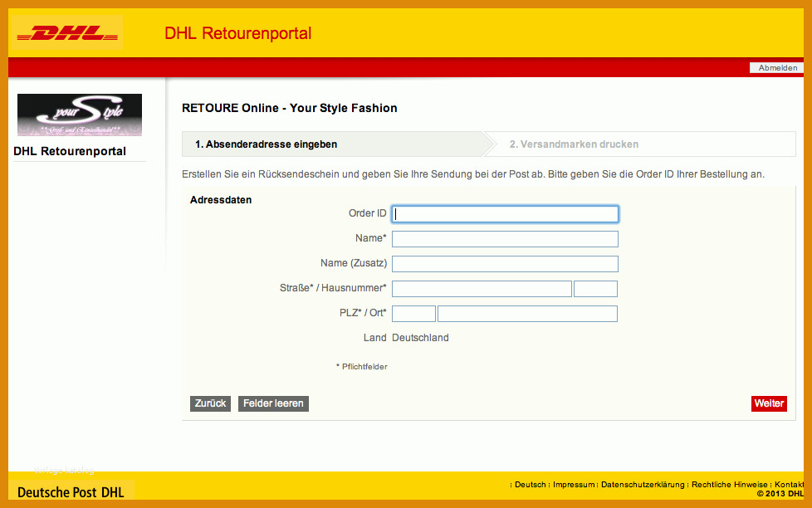The height and width of the screenshot is (508, 812).
Task: Open the Datenschutzerklärung footer link
Action: (643, 485)
